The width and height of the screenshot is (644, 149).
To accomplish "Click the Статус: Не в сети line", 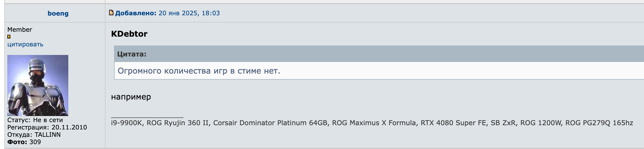I will 35,120.
